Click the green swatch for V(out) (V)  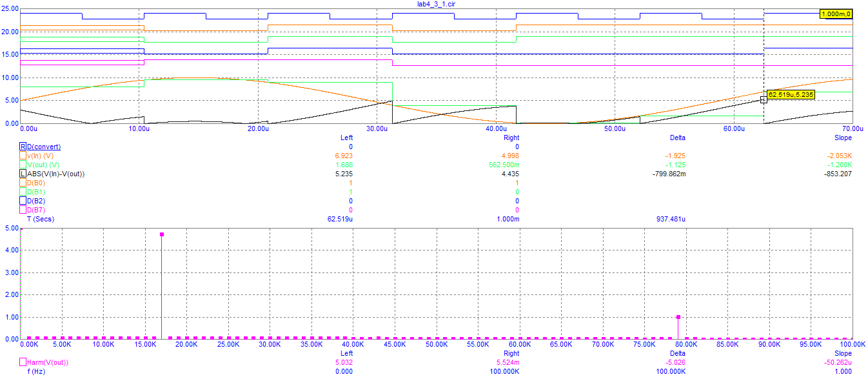(x=23, y=165)
